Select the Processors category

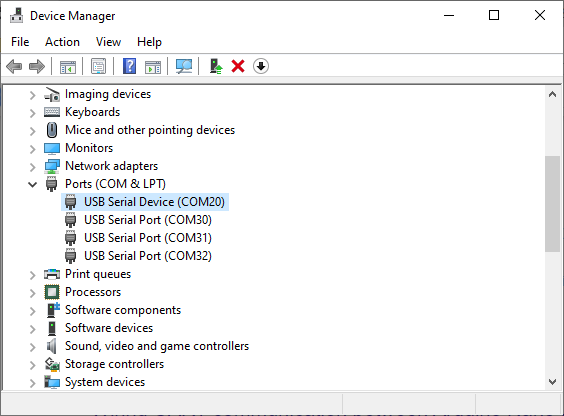click(93, 292)
